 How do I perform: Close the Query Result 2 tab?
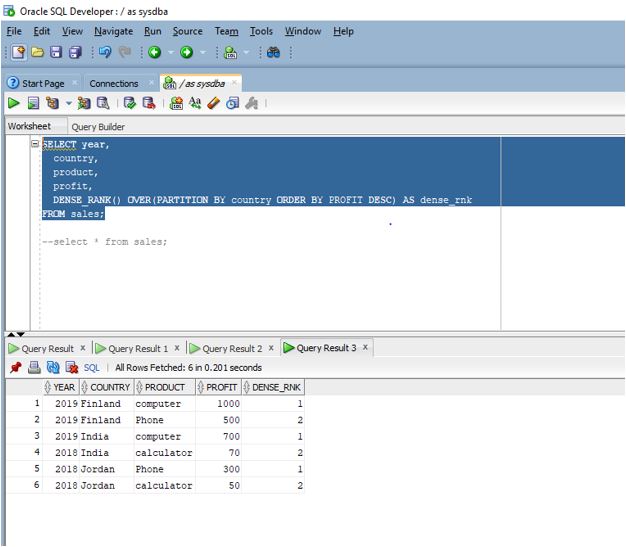[271, 348]
